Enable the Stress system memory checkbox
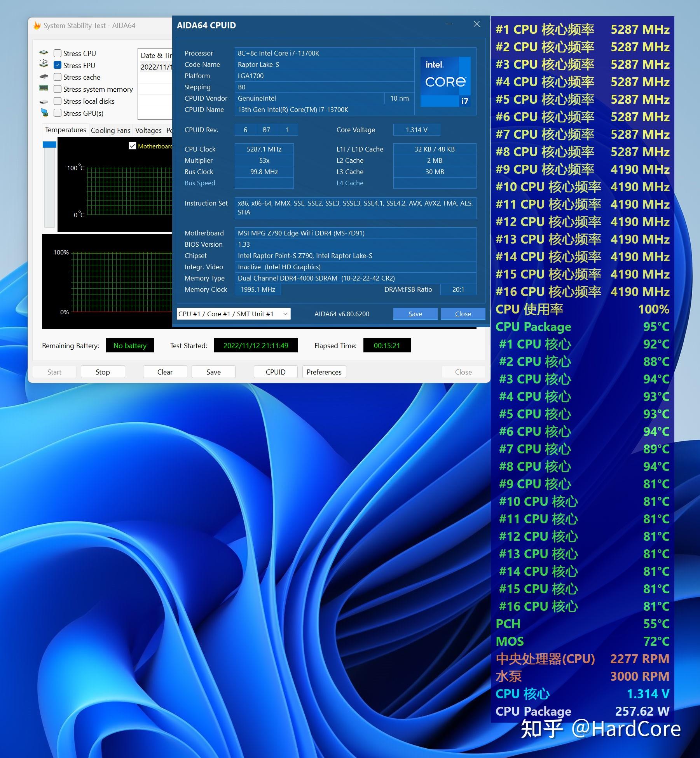The image size is (700, 758). coord(58,89)
